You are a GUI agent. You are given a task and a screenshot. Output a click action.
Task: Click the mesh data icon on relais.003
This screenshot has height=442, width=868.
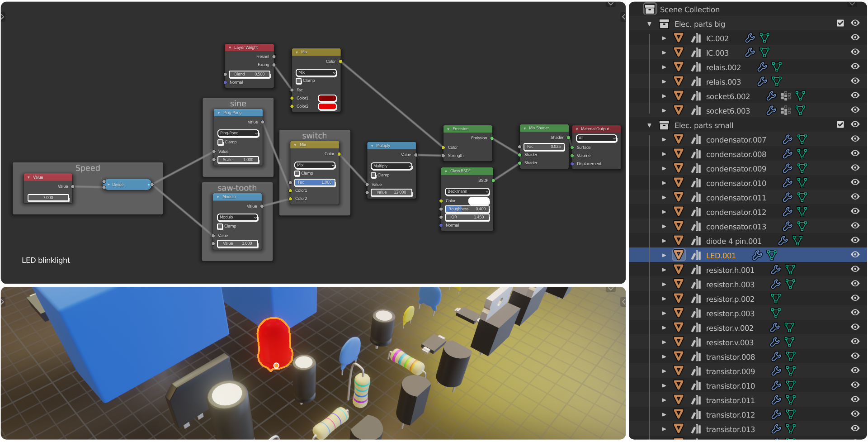pyautogui.click(x=777, y=82)
